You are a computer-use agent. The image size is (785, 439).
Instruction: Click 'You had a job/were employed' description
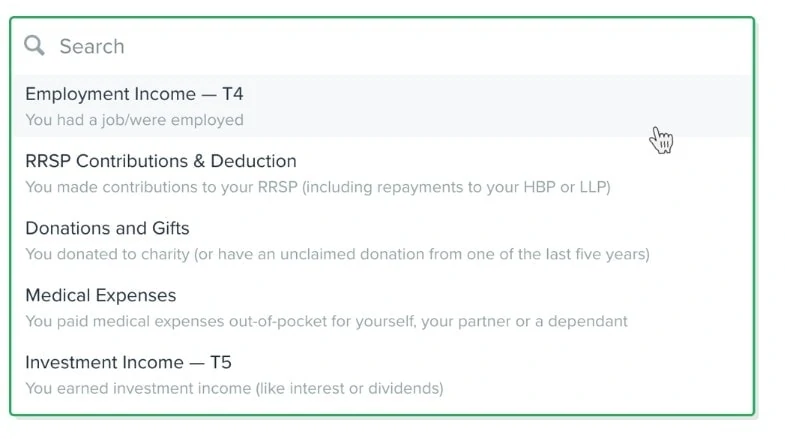pyautogui.click(x=134, y=120)
